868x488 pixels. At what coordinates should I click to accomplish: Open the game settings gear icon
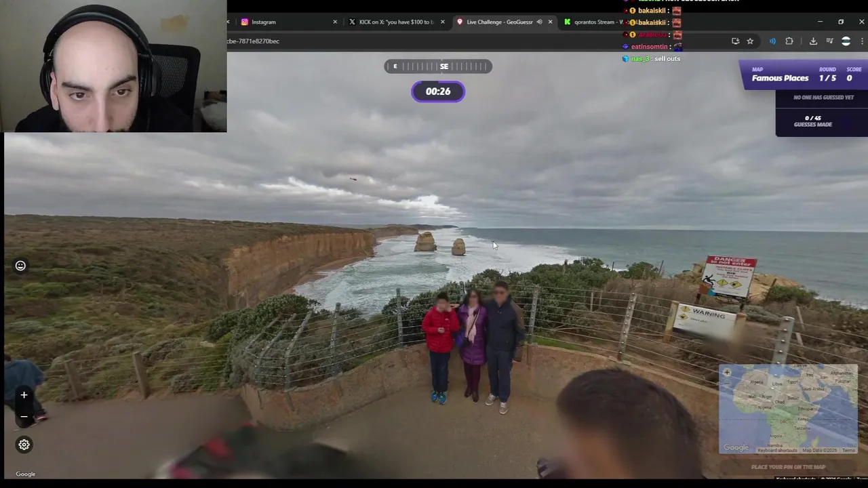coord(24,445)
